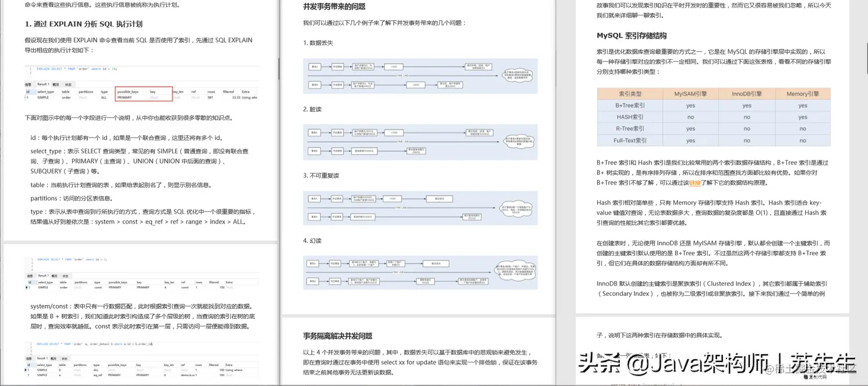Image resolution: width=868 pixels, height=386 pixels.
Task: Click the sentence 我们可以通过以下几个例子来了解下并发事务
Action: (385, 23)
